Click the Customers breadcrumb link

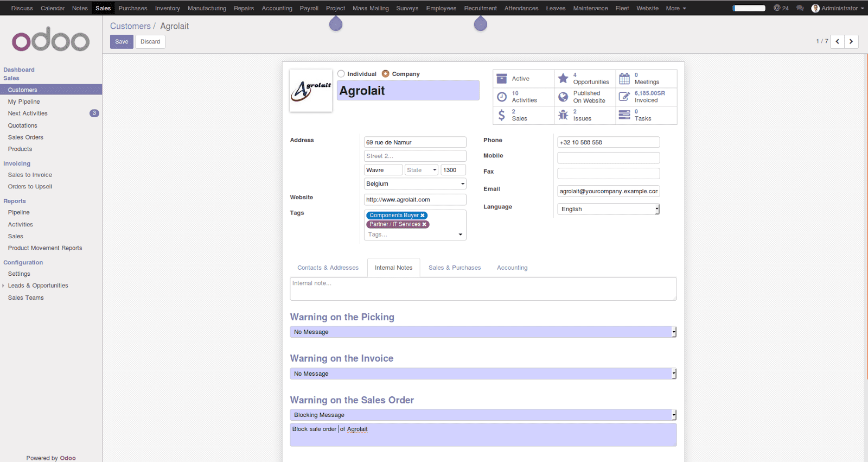click(130, 26)
